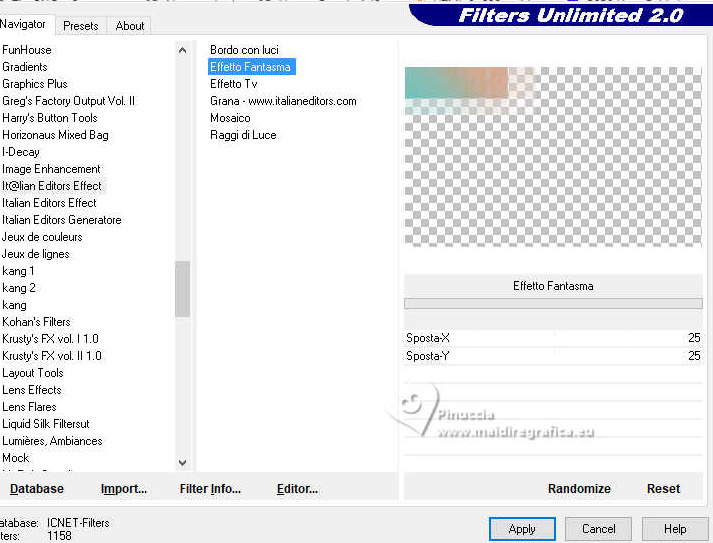Click the filter preview image
The width and height of the screenshot is (713, 543).
click(x=553, y=157)
